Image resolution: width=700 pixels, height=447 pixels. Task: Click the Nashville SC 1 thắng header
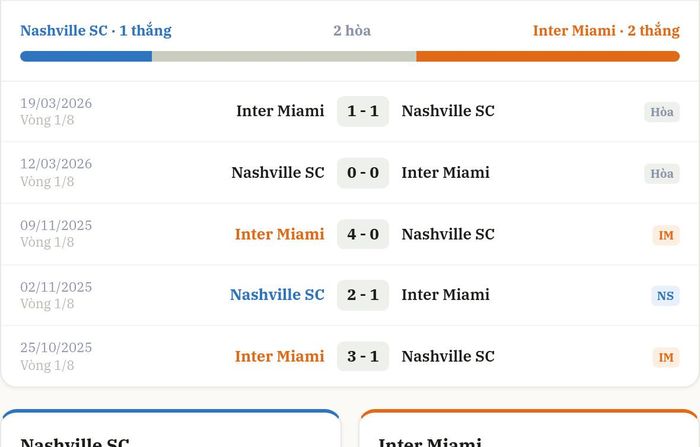tap(96, 31)
